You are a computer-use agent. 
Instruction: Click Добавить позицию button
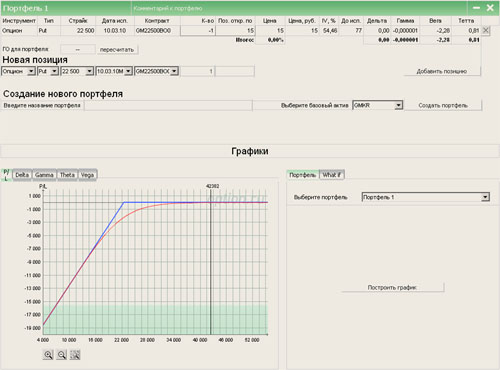pos(442,71)
